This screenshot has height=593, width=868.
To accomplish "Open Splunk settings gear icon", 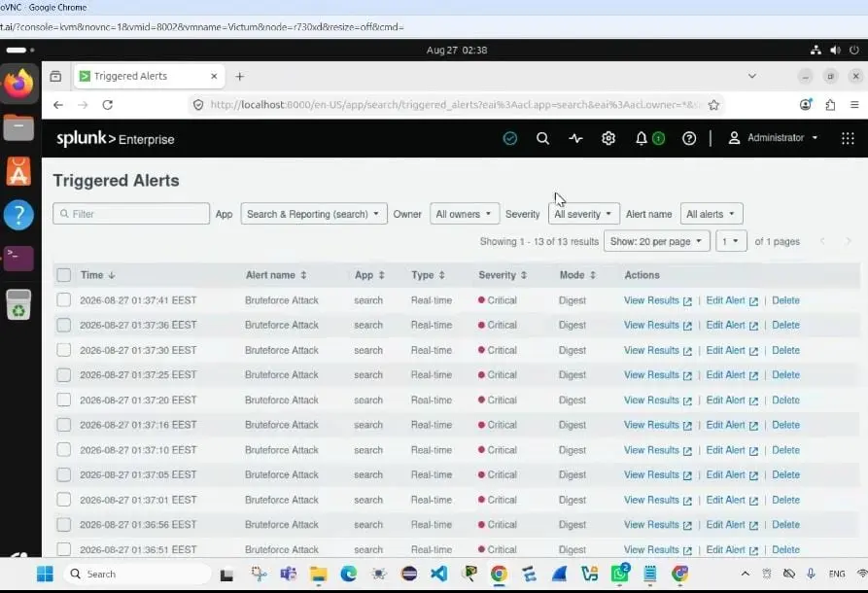I will 608,138.
